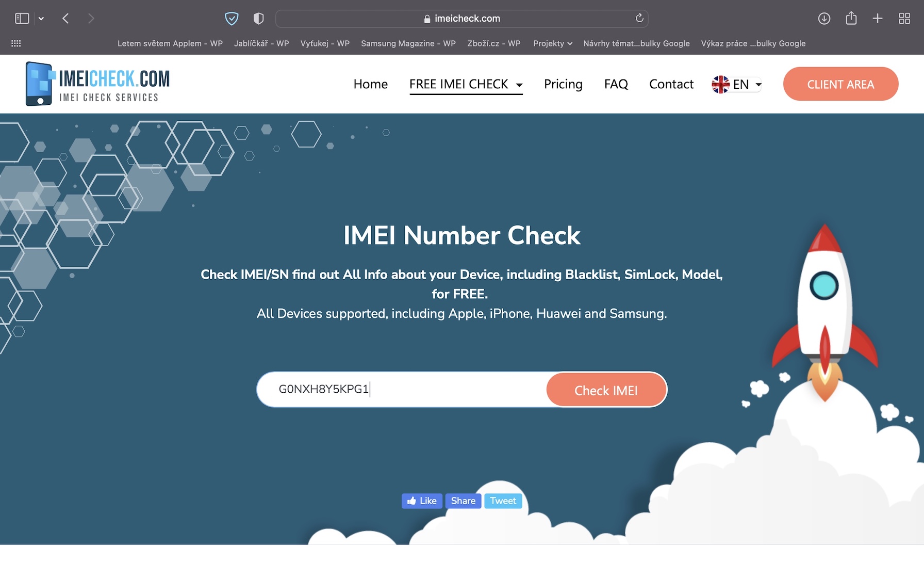The image size is (924, 578).
Task: Show downloads with the download icon
Action: pos(824,19)
